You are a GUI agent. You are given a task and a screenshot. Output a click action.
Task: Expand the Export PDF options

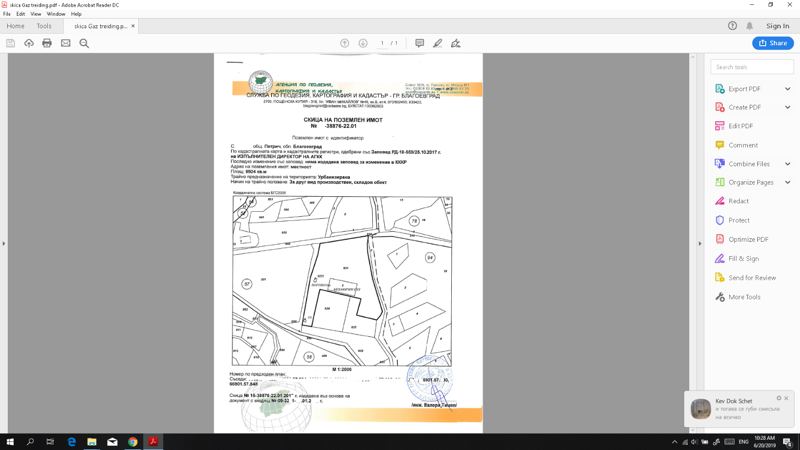[788, 89]
